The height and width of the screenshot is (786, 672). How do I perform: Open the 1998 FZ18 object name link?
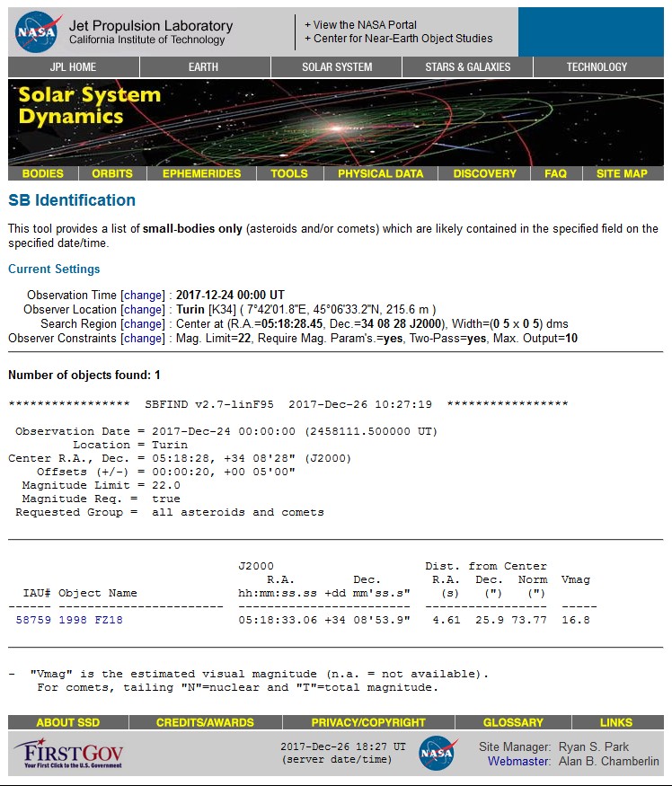pos(91,620)
